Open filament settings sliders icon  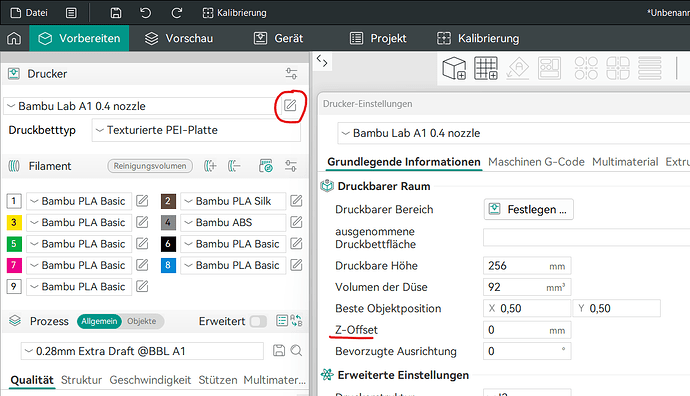tap(291, 166)
